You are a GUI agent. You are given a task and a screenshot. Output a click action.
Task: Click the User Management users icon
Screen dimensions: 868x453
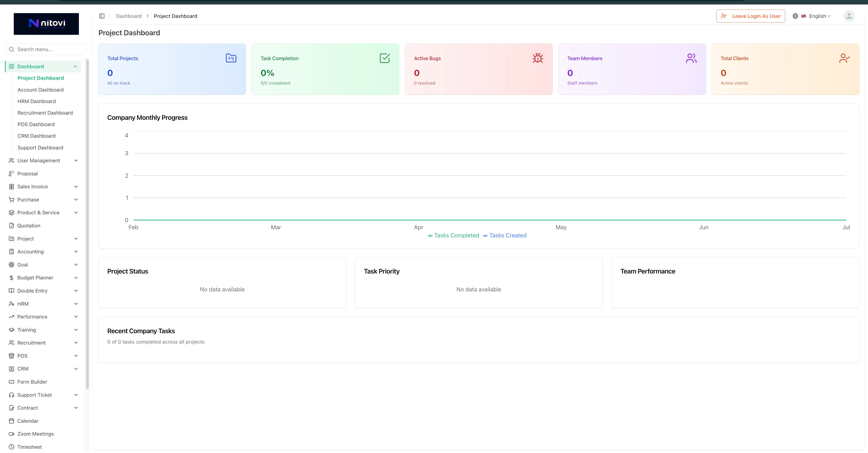[12, 160]
